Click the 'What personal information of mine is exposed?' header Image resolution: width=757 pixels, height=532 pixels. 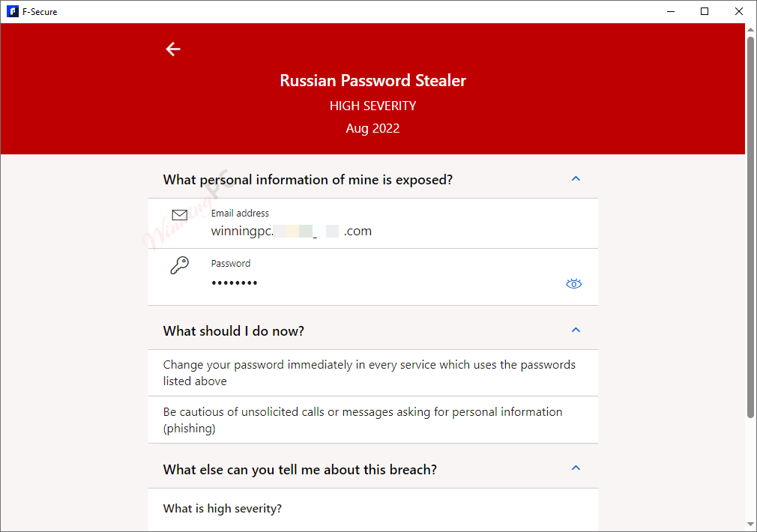pyautogui.click(x=308, y=180)
